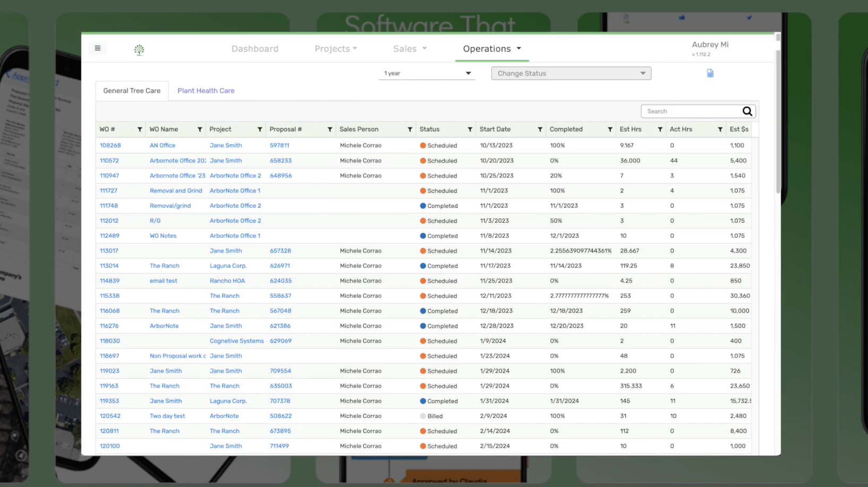Screen dimensions: 868x487
Task: Open the 1 year time range dropdown
Action: pos(427,73)
